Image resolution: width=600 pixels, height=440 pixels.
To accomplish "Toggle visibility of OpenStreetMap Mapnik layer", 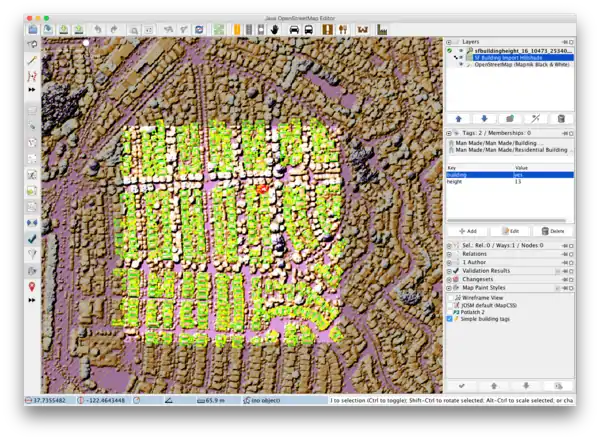I will [461, 65].
